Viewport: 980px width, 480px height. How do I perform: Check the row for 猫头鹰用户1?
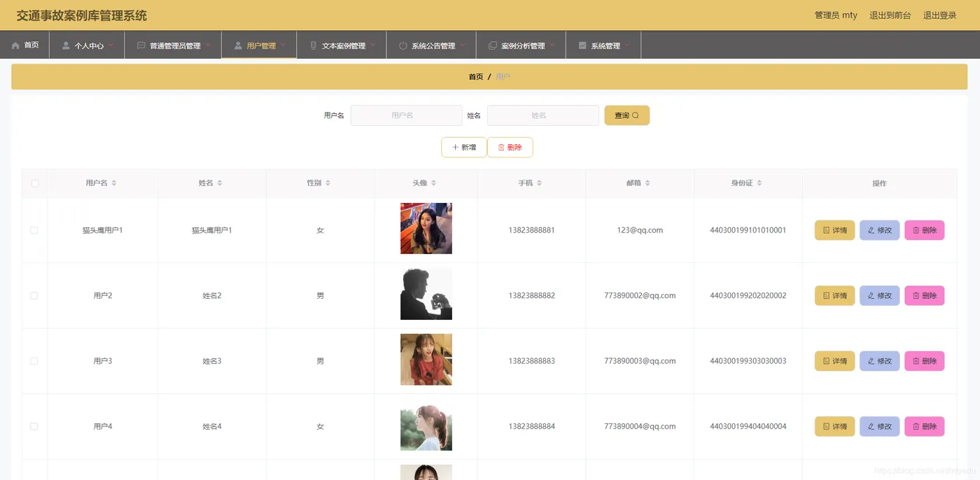(x=34, y=230)
